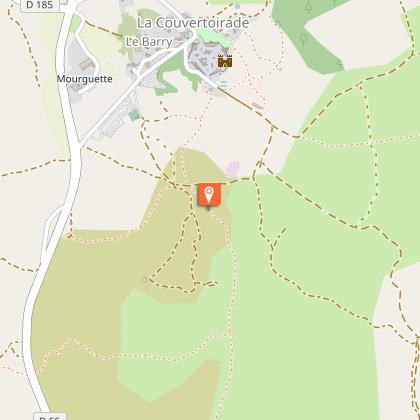Viewport: 420px width, 420px height.
Task: Select the light green patch north of the castle
Action: point(213,37)
